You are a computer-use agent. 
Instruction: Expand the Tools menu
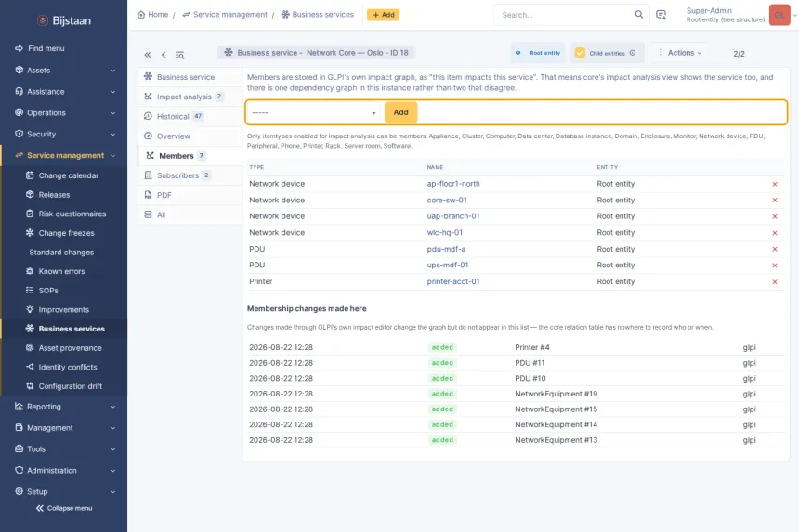tap(64, 449)
